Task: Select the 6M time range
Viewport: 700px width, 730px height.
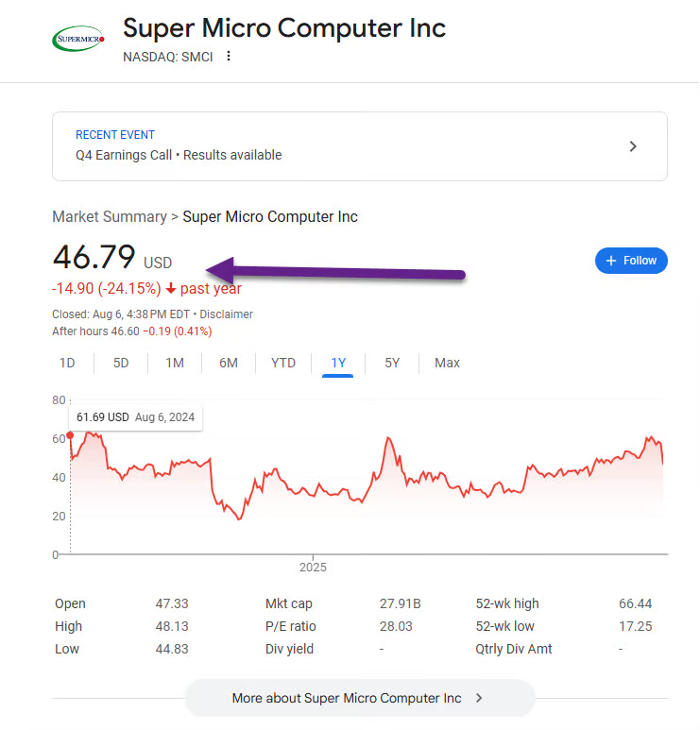Action: coord(229,364)
